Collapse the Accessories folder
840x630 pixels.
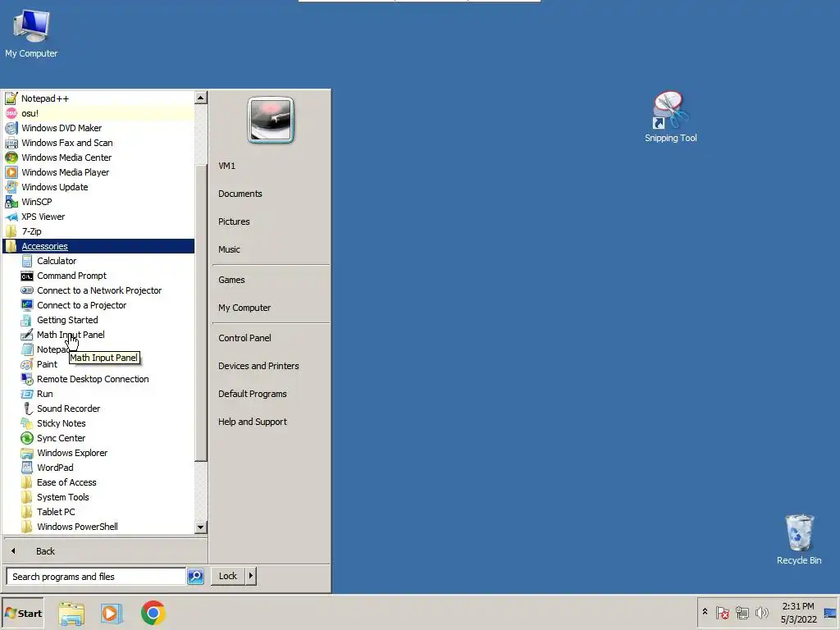98,246
